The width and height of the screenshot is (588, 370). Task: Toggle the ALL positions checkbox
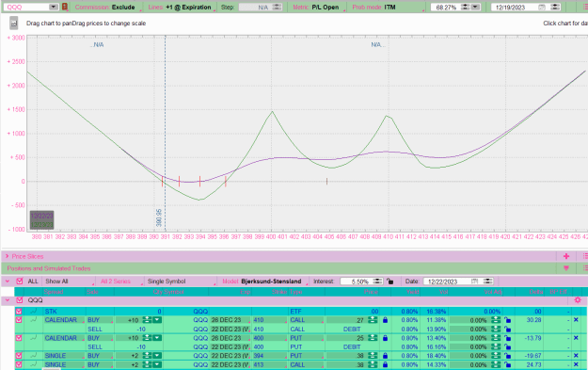pyautogui.click(x=20, y=282)
